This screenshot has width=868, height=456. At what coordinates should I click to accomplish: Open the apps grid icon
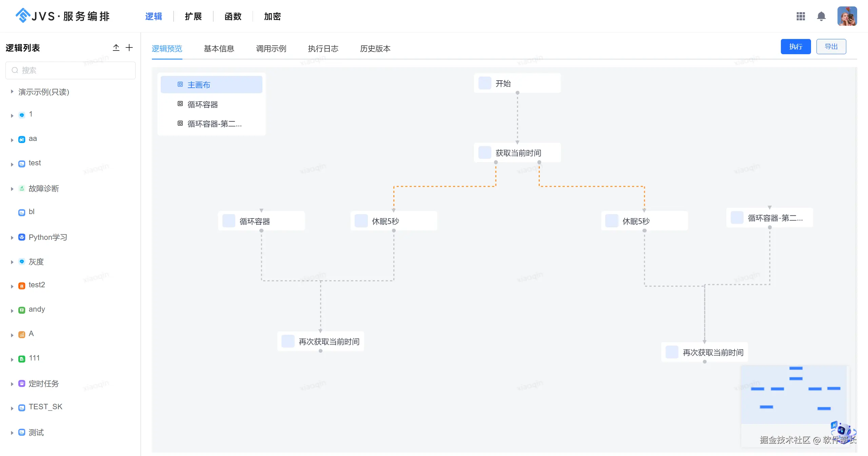point(801,16)
